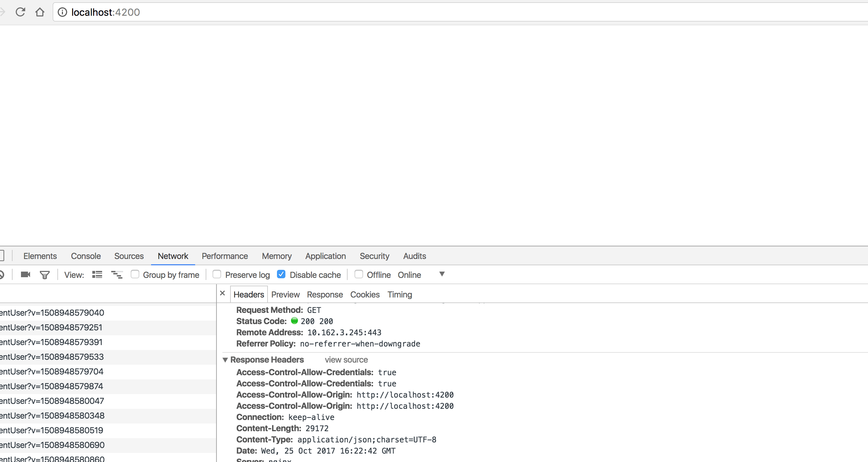Click the view source link
Image resolution: width=868 pixels, height=462 pixels.
click(x=346, y=360)
